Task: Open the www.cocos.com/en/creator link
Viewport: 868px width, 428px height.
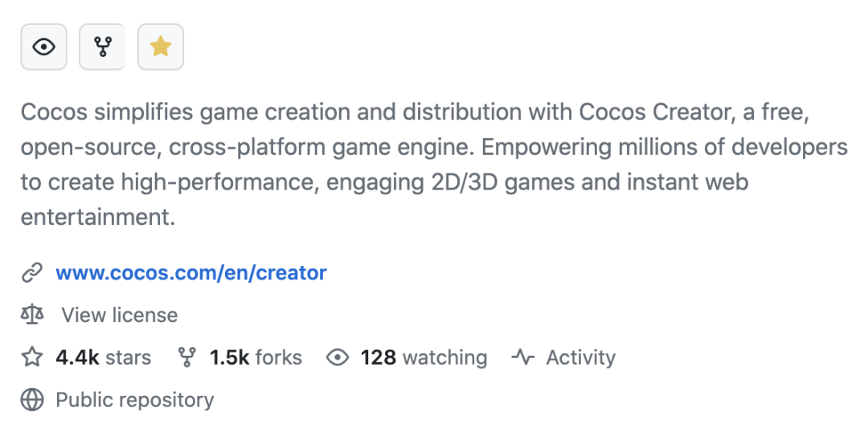Action: coord(190,273)
